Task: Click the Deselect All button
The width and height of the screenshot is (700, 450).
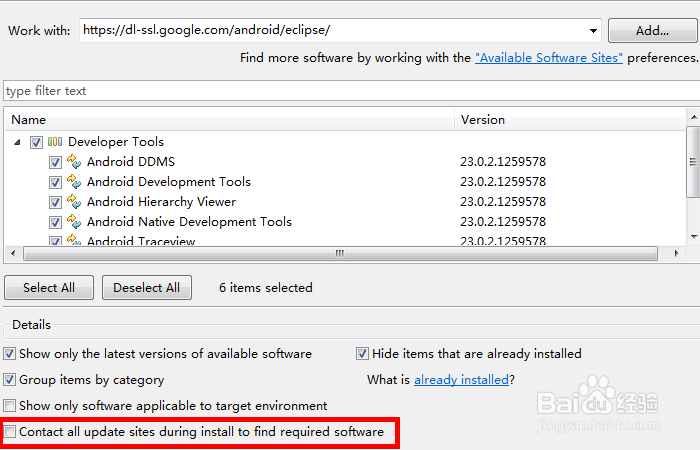Action: [x=146, y=288]
